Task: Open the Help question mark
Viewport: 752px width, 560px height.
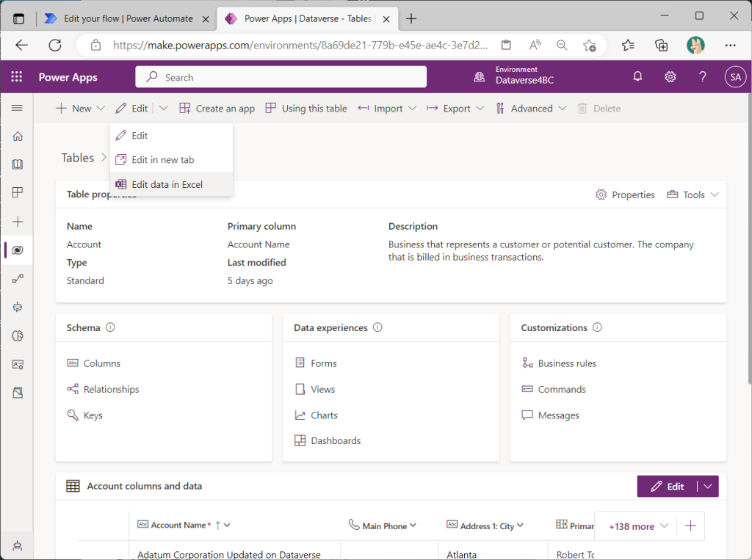Action: [703, 77]
